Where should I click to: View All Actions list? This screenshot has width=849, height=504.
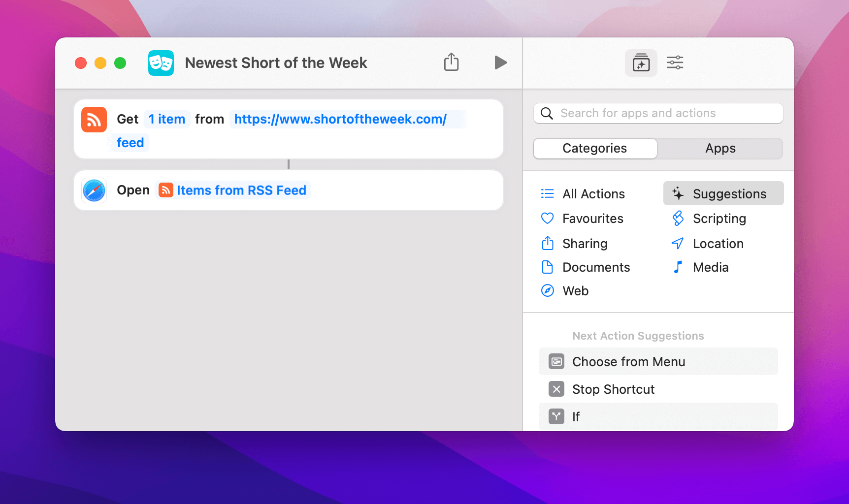pyautogui.click(x=593, y=193)
